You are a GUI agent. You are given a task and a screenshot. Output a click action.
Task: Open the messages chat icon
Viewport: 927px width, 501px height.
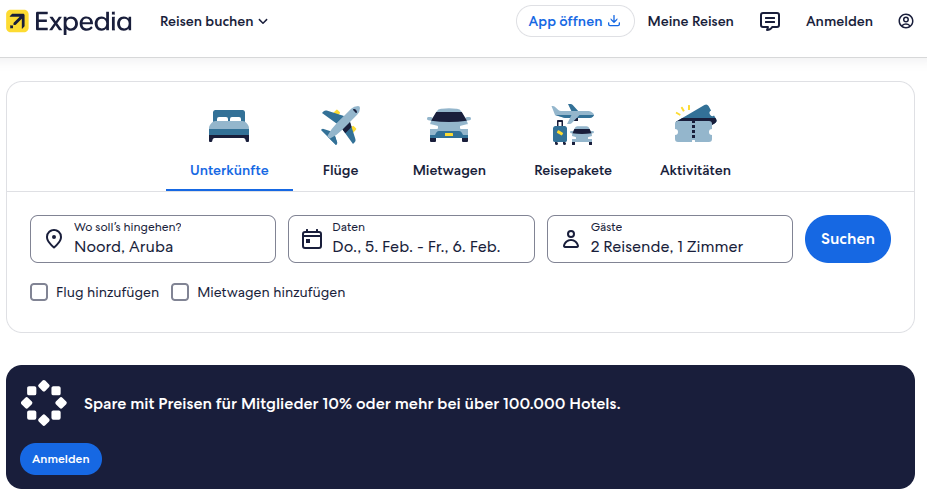point(769,21)
